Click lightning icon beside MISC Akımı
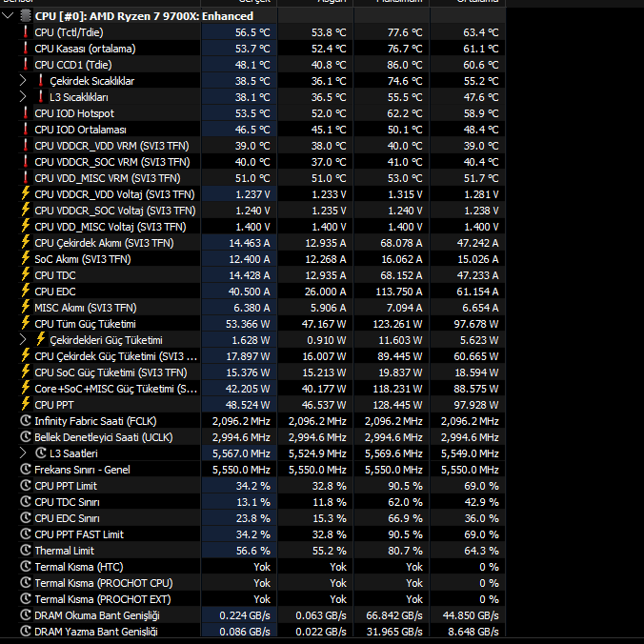This screenshot has height=644, width=644. click(26, 308)
